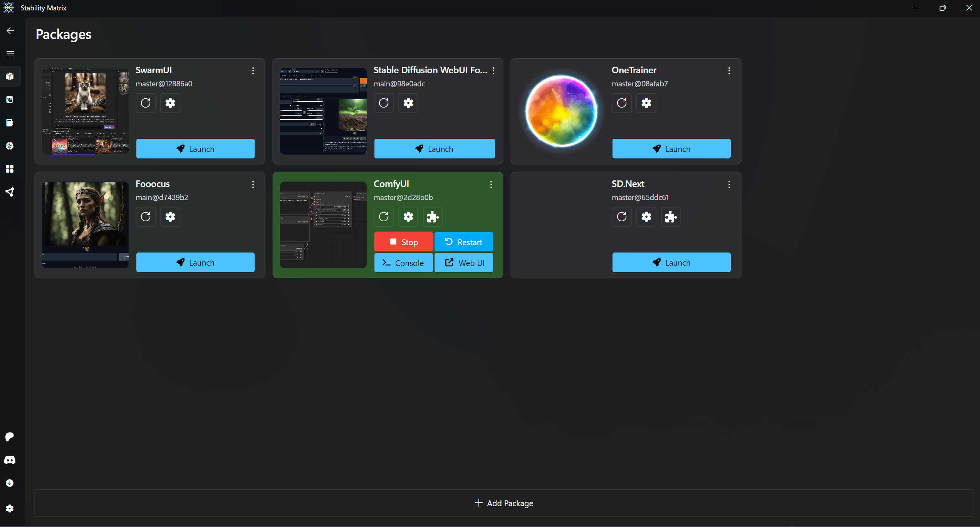Screen dimensions: 980x527
Task: Open SD.Next extensions puzzle icon
Action: tap(671, 217)
